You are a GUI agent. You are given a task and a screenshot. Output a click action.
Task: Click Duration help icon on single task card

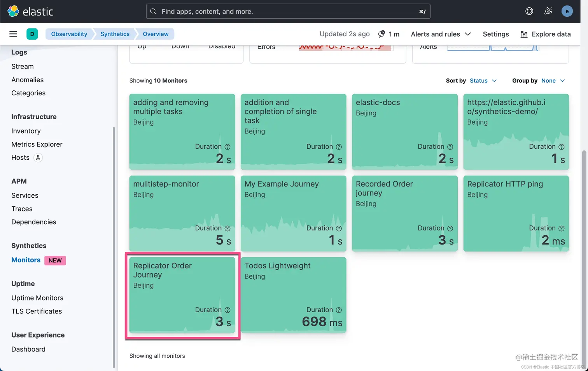coord(339,147)
